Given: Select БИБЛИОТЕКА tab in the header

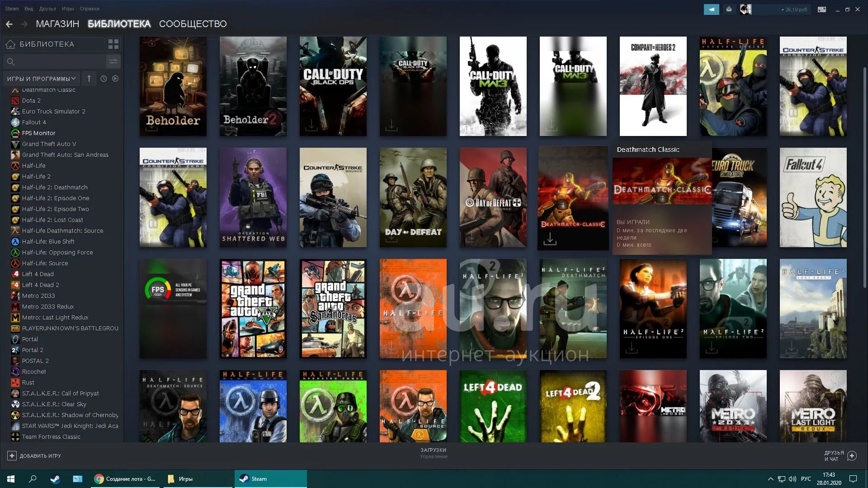Looking at the screenshot, I should click(x=119, y=24).
